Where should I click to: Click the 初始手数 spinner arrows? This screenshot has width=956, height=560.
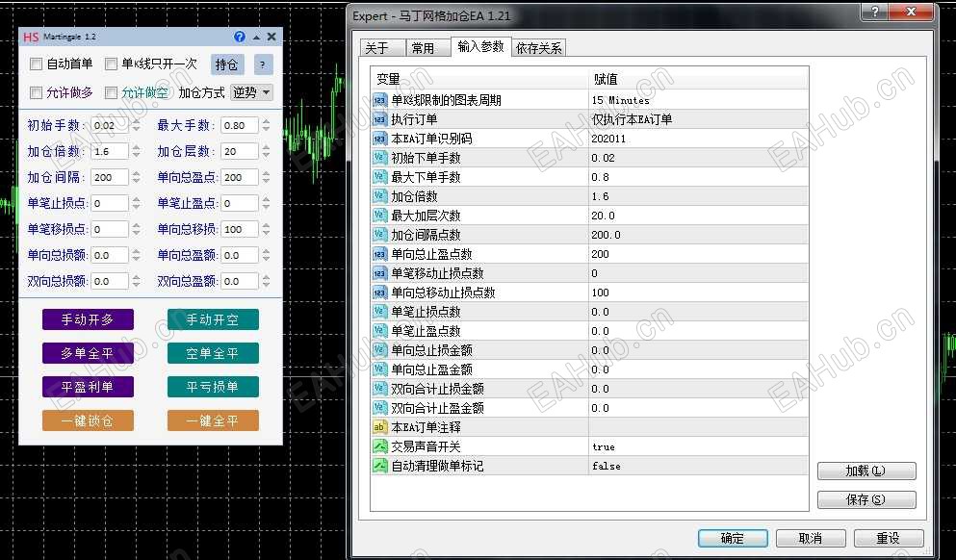click(x=136, y=125)
